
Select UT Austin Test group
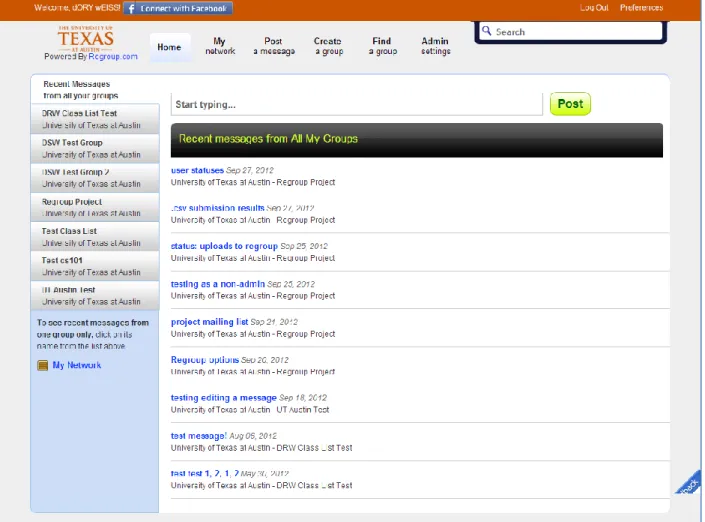95,295
